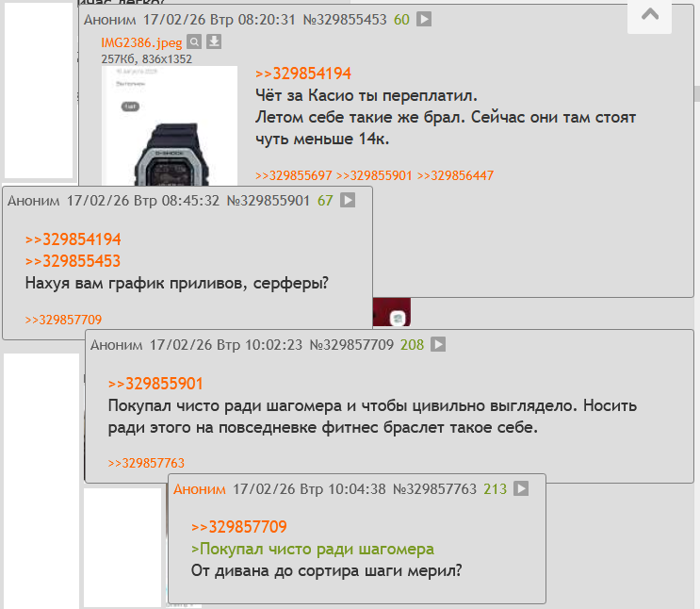This screenshot has width=700, height=609.
Task: Follow quote link >>329855453 in second post
Action: pyautogui.click(x=73, y=261)
